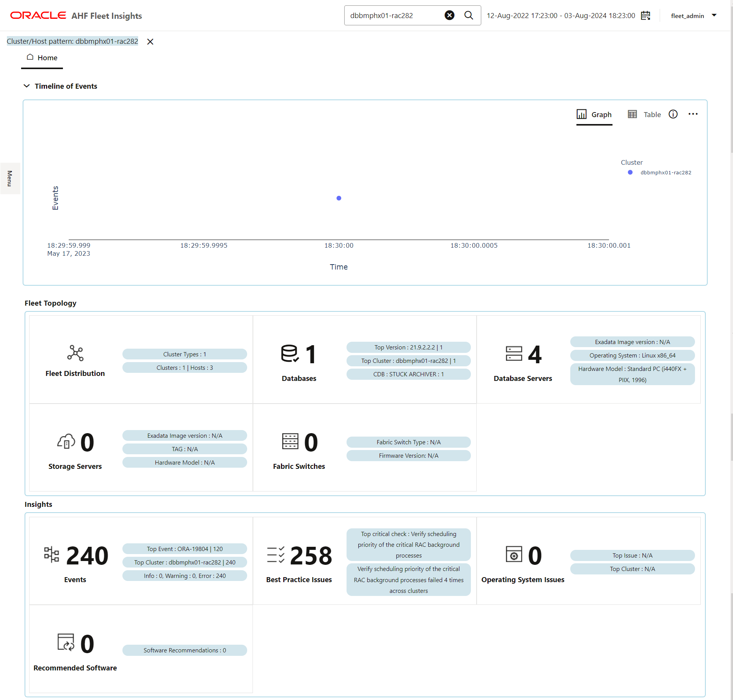
Task: Click the Storage Servers icon
Action: (66, 441)
